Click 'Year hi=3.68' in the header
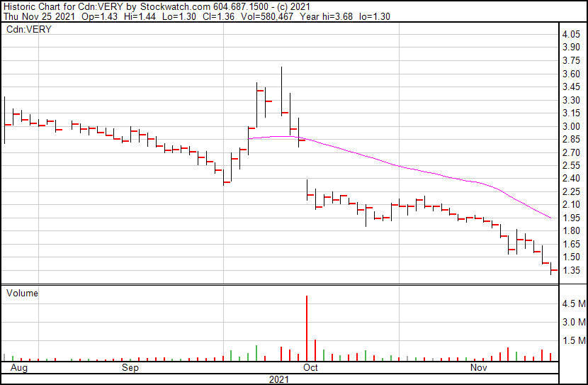The width and height of the screenshot is (588, 385). tap(325, 16)
